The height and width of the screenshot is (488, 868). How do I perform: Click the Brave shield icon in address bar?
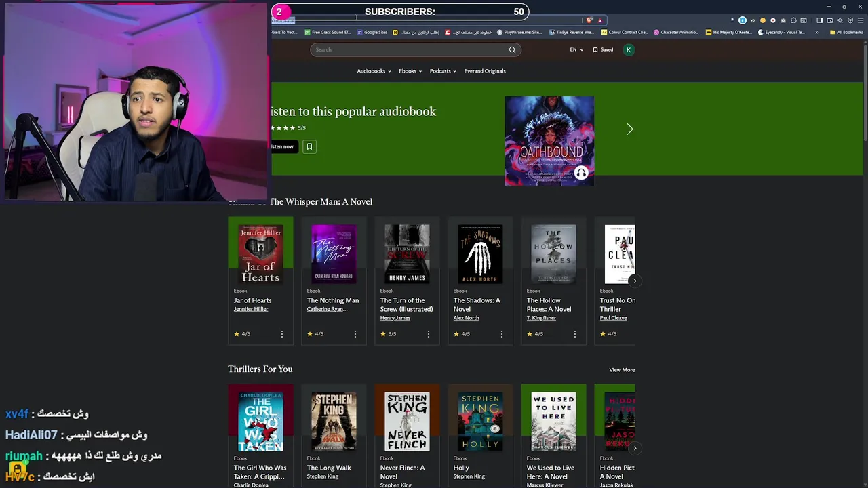click(x=591, y=20)
